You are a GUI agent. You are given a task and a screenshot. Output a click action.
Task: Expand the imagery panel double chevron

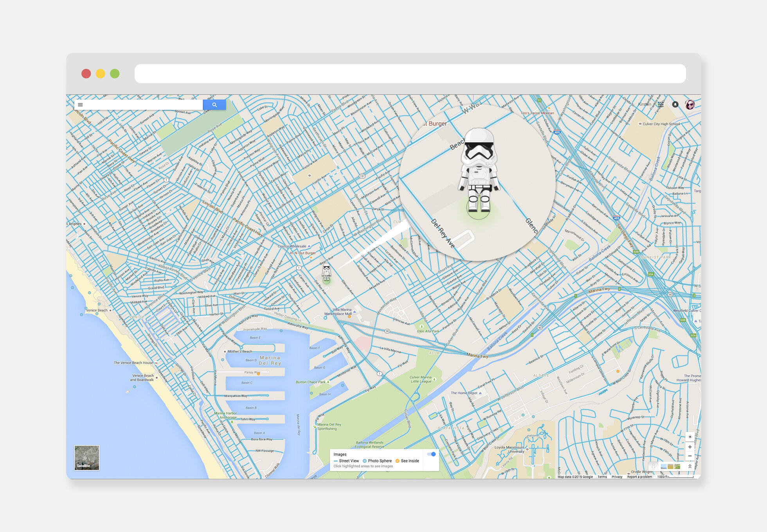pos(690,466)
